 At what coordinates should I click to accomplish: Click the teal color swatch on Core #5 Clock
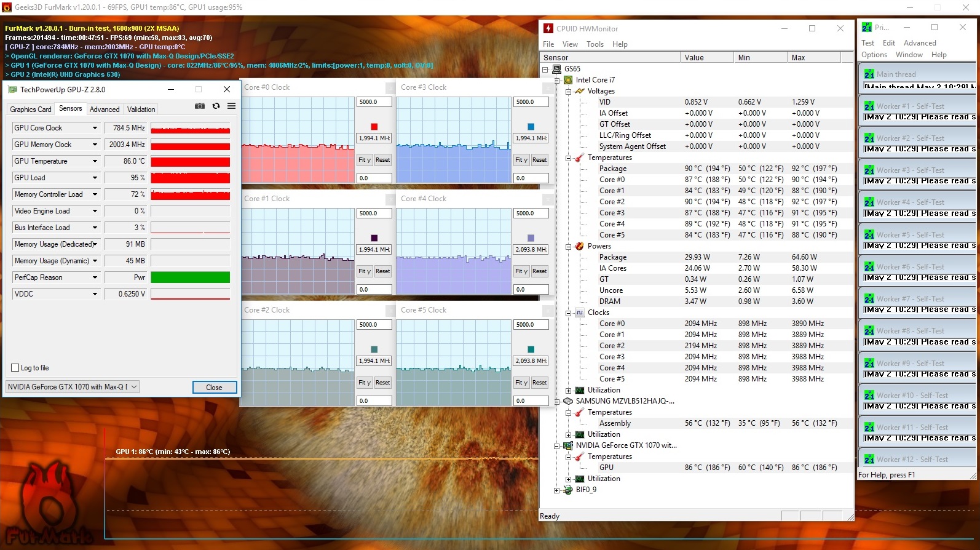(x=531, y=349)
